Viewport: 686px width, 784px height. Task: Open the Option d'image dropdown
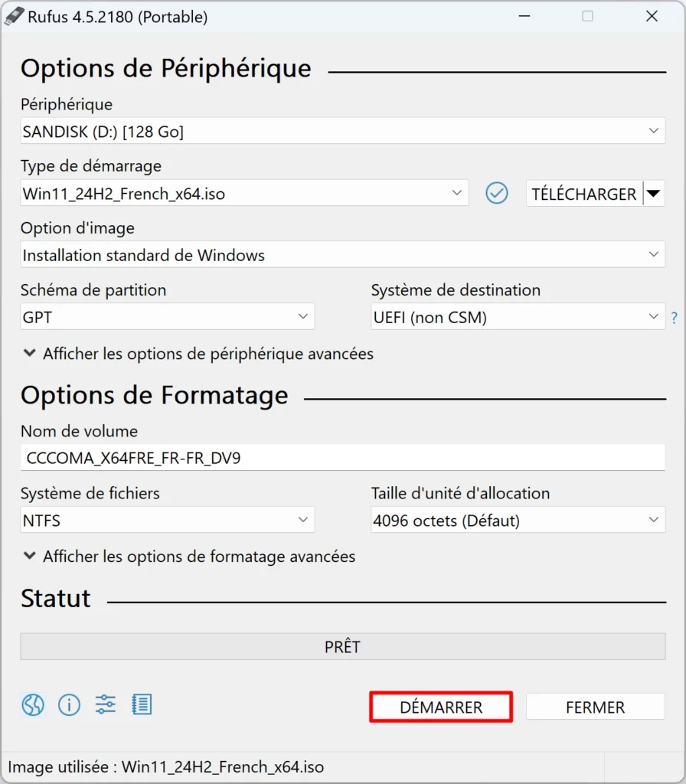[342, 254]
